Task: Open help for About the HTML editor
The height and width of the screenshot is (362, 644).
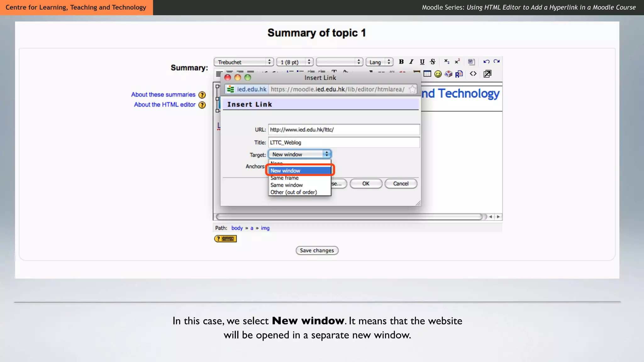Action: tap(202, 105)
